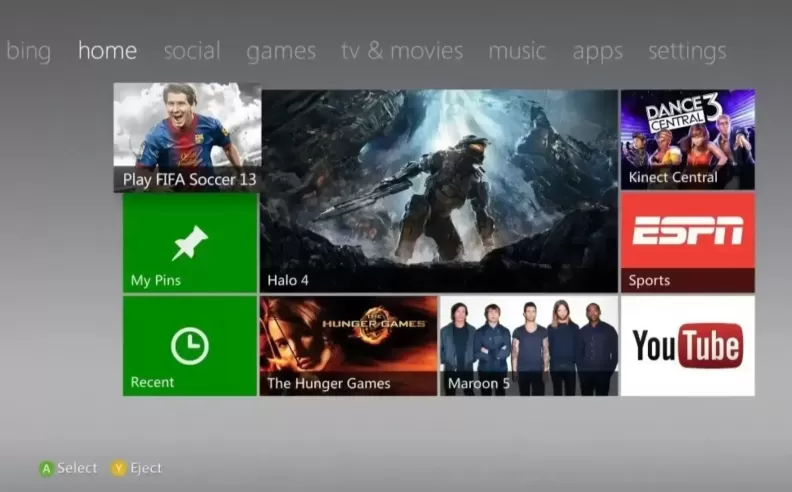Open the bing tab
Screen dimensions: 792x492
[28, 51]
